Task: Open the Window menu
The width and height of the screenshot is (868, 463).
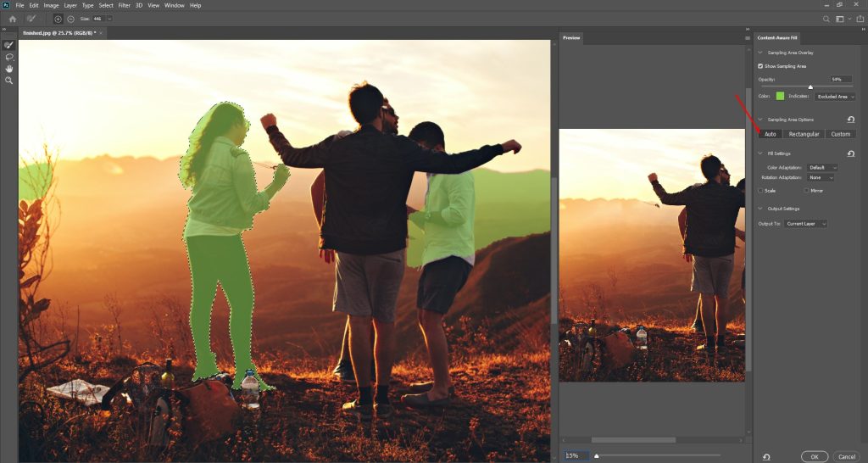Action: (x=175, y=6)
